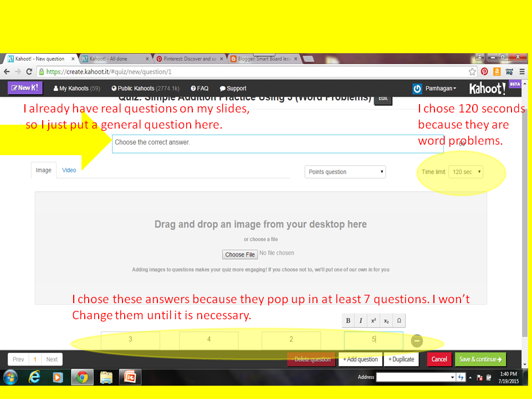Click + Duplicate button
This screenshot has height=399, width=532.
(x=401, y=359)
